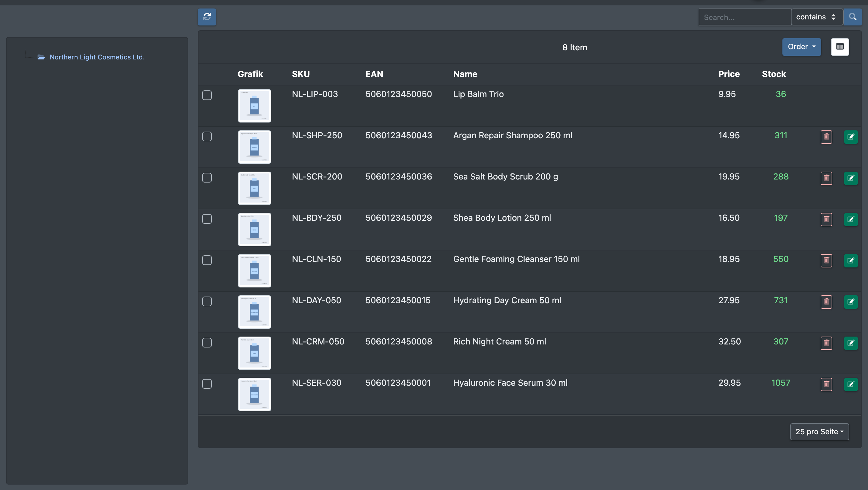Click the Price column header
Image resolution: width=868 pixels, height=490 pixels.
pos(729,74)
